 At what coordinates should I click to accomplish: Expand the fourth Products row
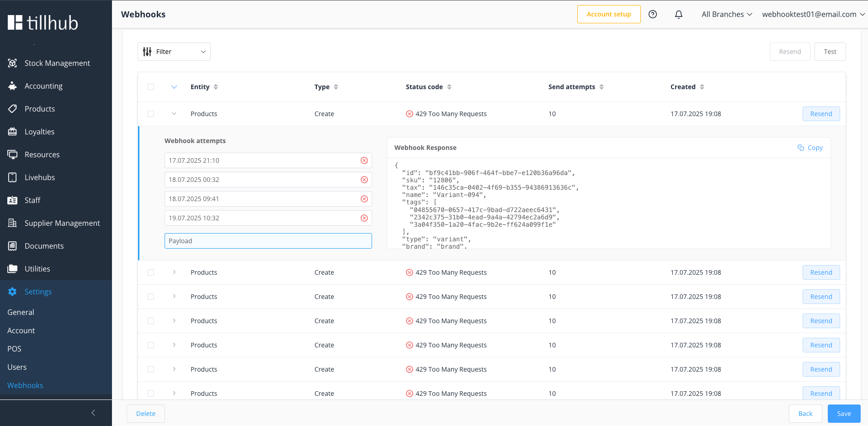pyautogui.click(x=174, y=321)
